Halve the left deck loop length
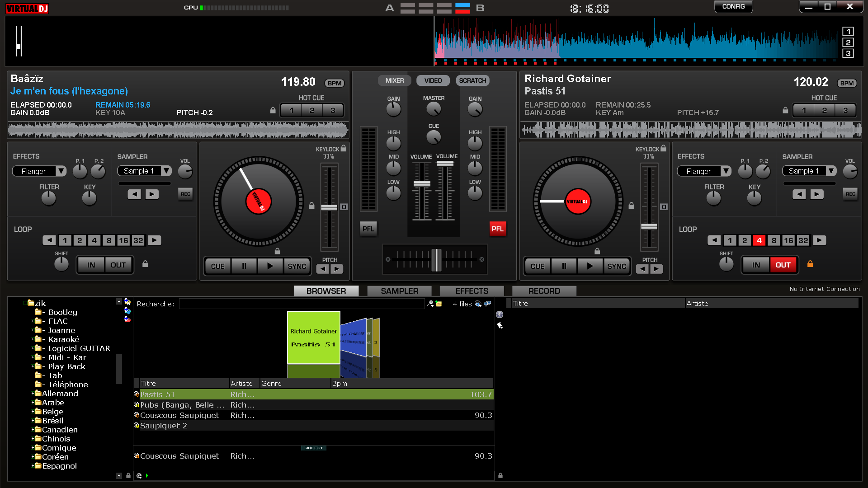This screenshot has width=868, height=488. click(49, 240)
